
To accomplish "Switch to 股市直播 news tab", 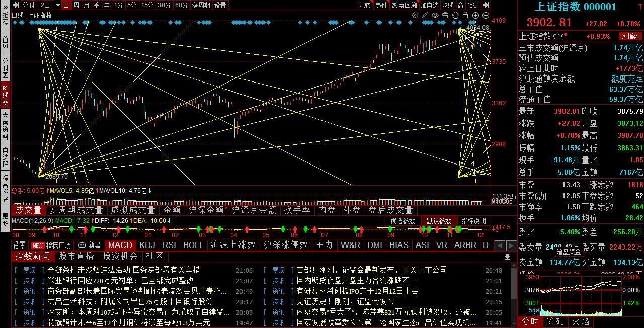I will coord(76,256).
